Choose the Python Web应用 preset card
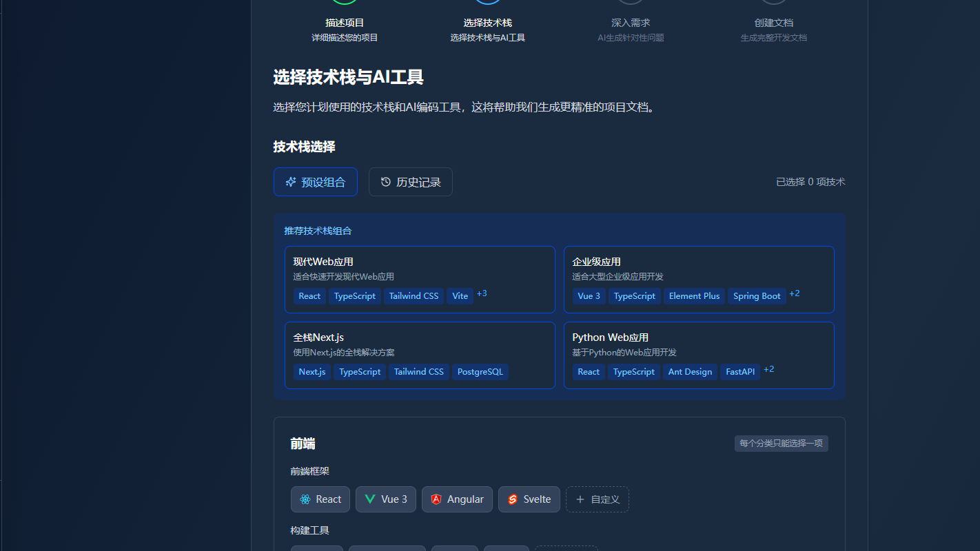 click(699, 355)
